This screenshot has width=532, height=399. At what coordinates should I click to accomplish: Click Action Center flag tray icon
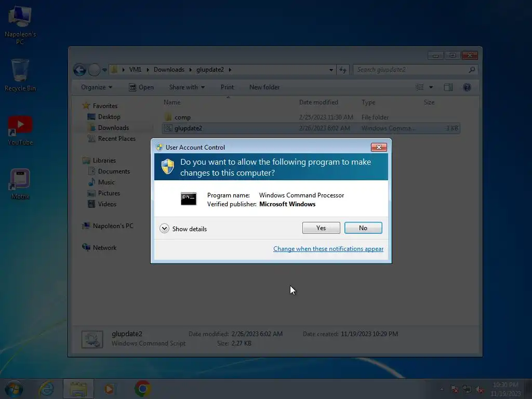(454, 390)
